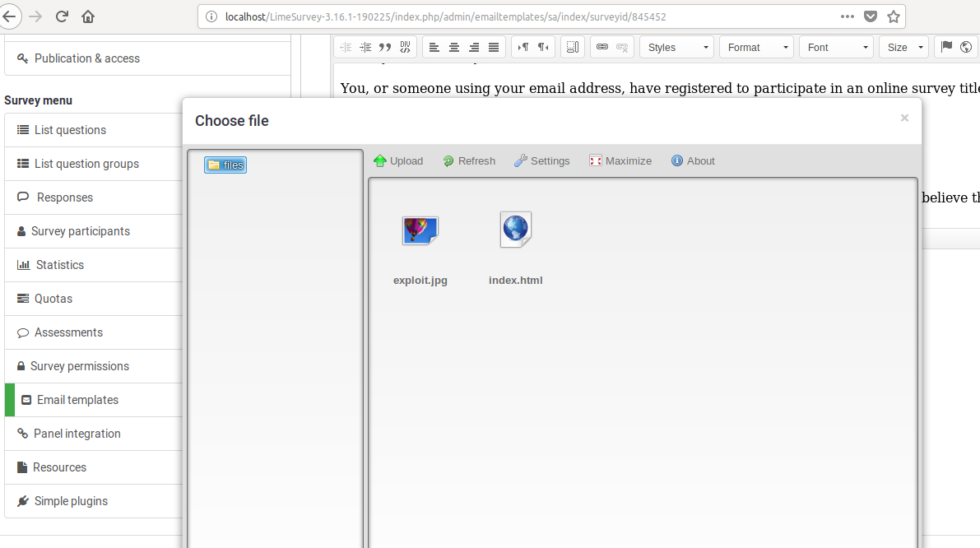Click the LimeSurvey placeholder fields icon
This screenshot has height=548, width=980.
point(573,48)
